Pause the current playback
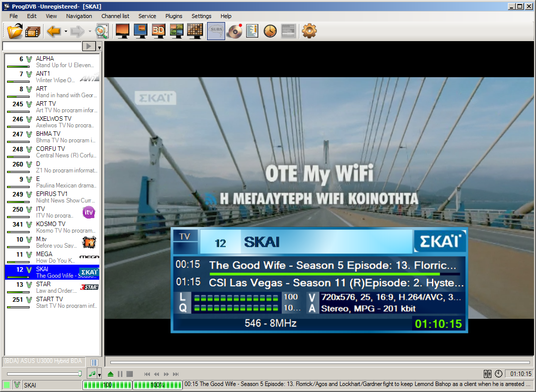The width and height of the screenshot is (536, 392). pos(120,374)
